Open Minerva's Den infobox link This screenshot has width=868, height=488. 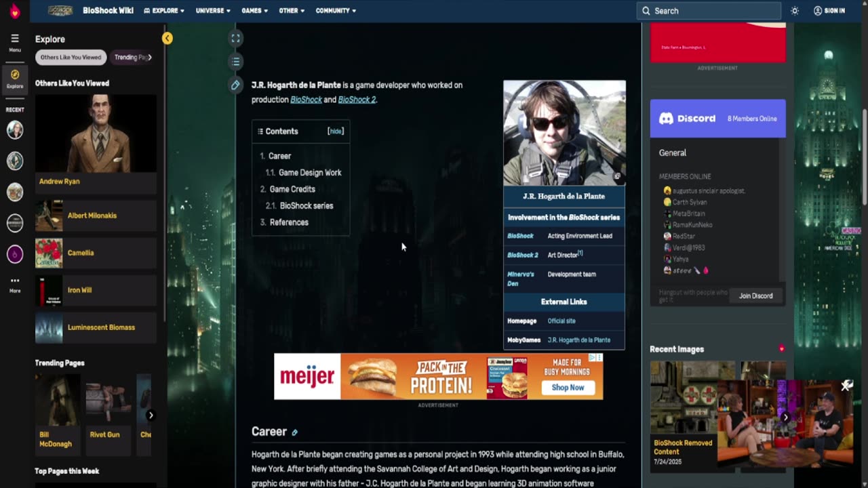(x=521, y=279)
